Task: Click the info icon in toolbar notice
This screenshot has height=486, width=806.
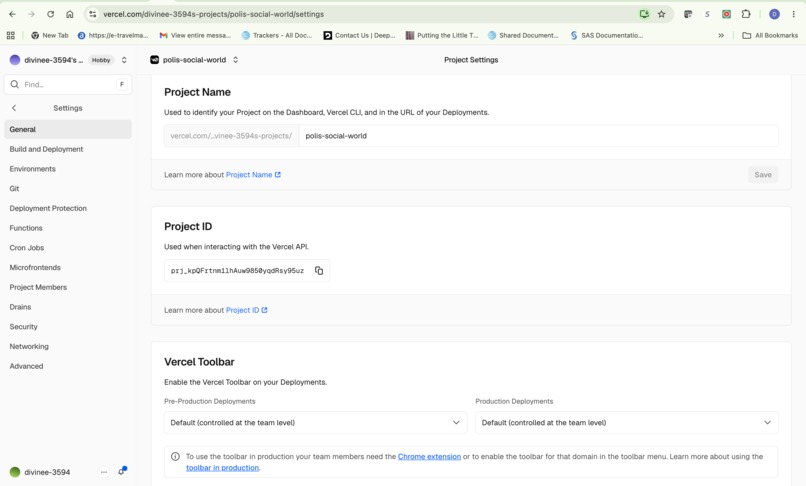Action: (175, 456)
